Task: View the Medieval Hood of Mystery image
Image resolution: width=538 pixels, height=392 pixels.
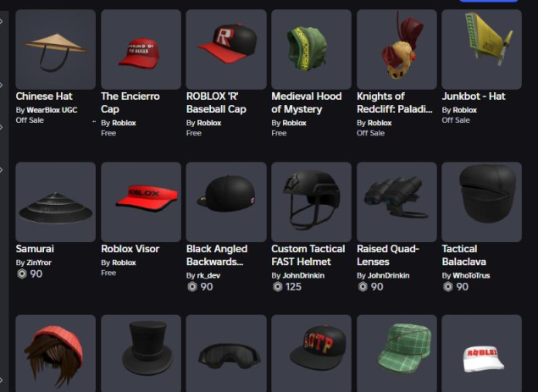Action: [x=311, y=49]
